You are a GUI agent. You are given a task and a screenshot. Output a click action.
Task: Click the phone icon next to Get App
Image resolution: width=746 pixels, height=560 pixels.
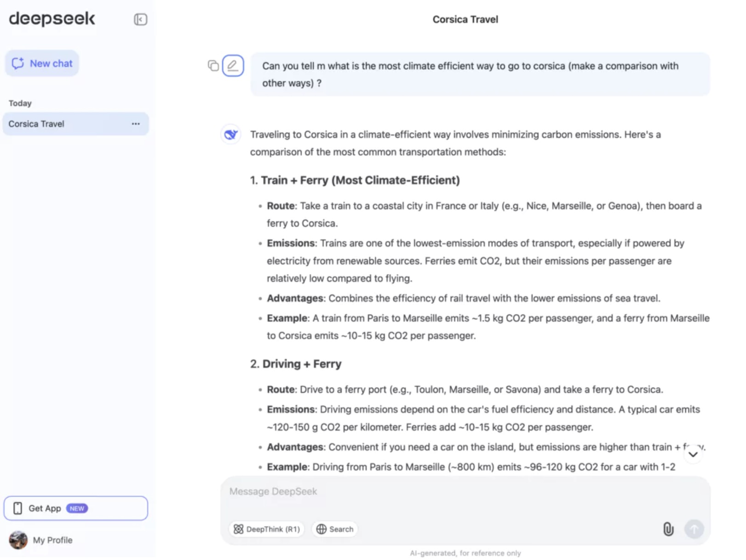tap(18, 508)
